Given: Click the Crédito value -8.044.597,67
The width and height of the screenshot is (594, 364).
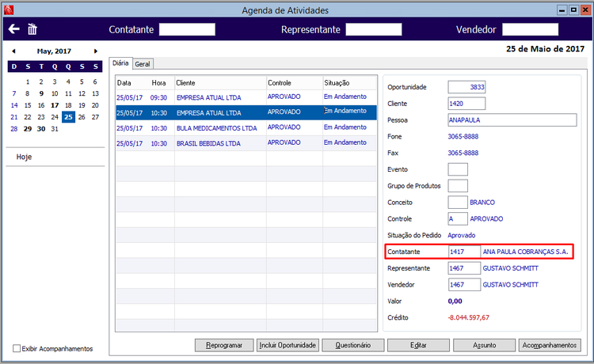Looking at the screenshot, I should pos(469,317).
